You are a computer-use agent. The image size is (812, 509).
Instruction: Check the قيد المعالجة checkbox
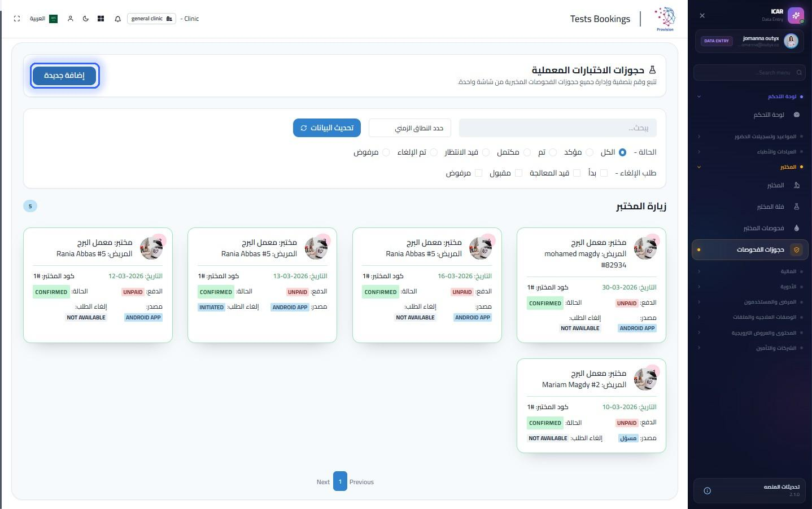coord(577,173)
